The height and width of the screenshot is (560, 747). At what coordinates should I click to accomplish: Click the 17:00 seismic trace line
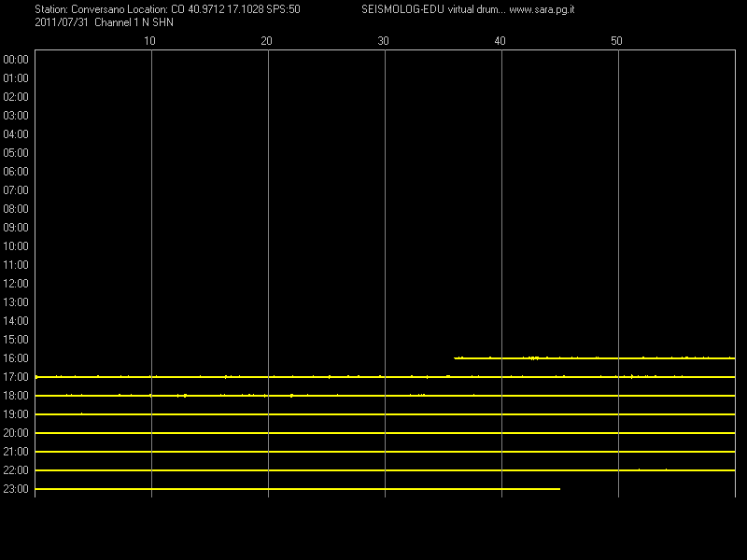pos(385,377)
